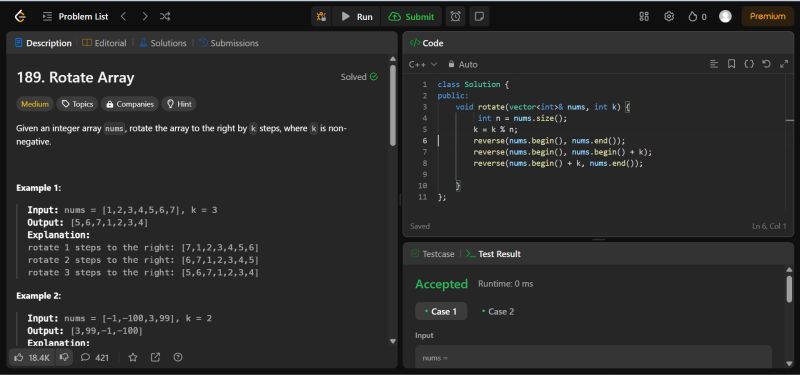Open the settings gear icon
This screenshot has width=800, height=375.
[669, 16]
